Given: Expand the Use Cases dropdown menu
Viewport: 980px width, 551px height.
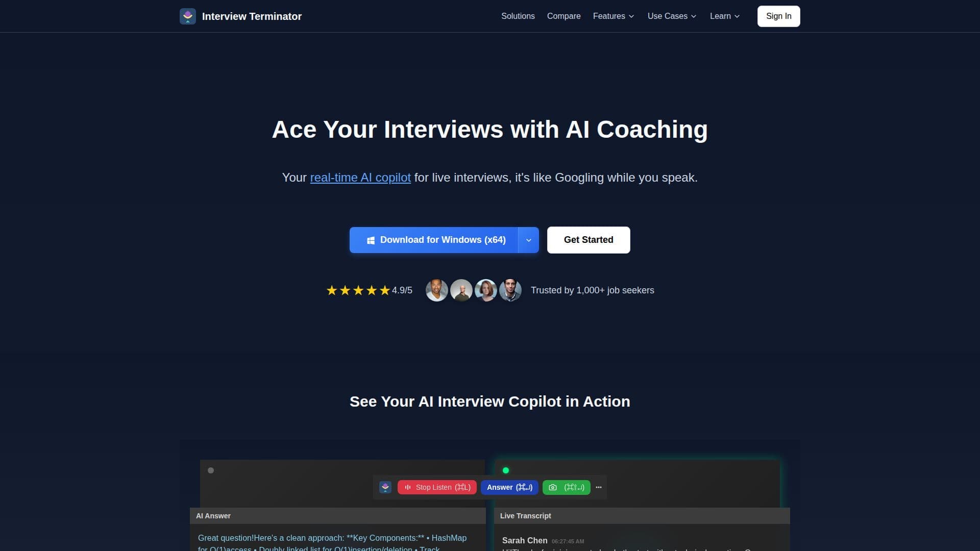Looking at the screenshot, I should click(672, 16).
